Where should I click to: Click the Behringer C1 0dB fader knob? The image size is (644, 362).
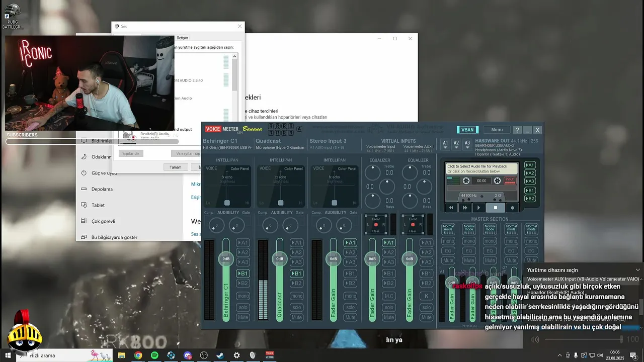[226, 259]
